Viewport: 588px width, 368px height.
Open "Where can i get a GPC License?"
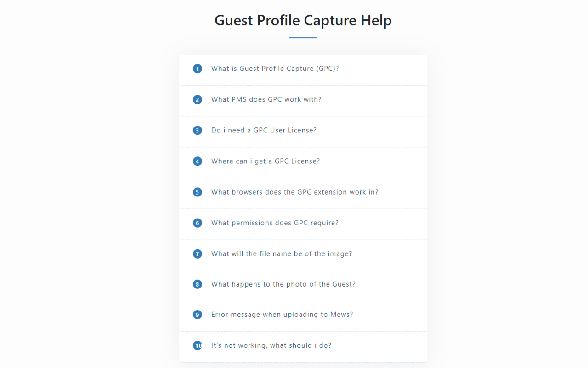[x=265, y=161]
